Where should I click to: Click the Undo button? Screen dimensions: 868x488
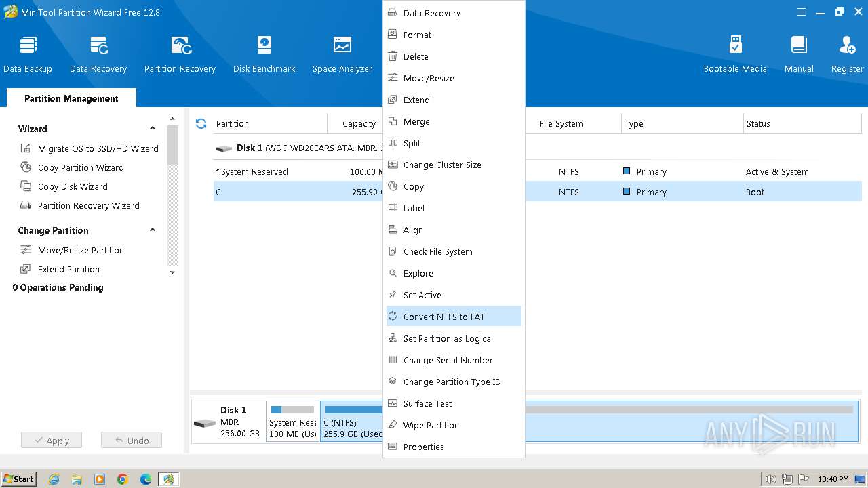pos(132,441)
